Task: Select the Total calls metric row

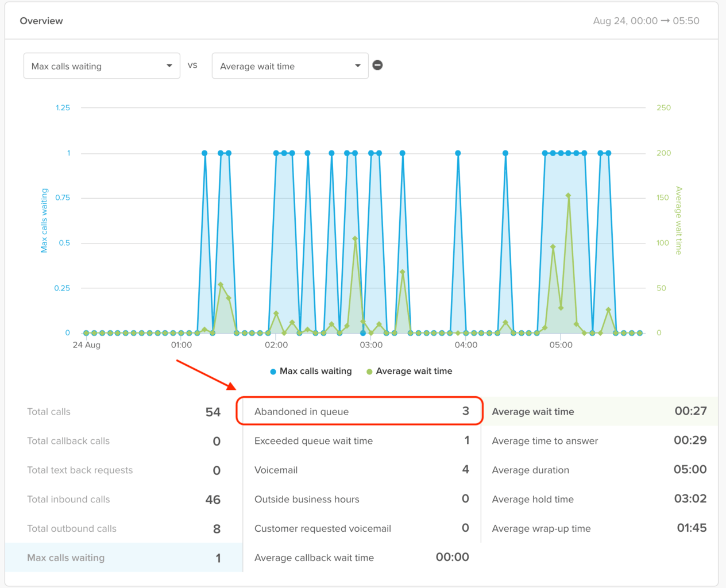Action: 123,412
